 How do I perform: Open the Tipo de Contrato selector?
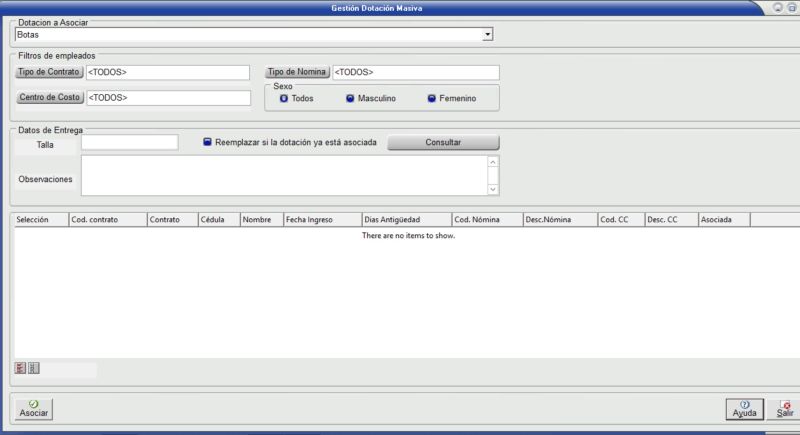pos(49,73)
